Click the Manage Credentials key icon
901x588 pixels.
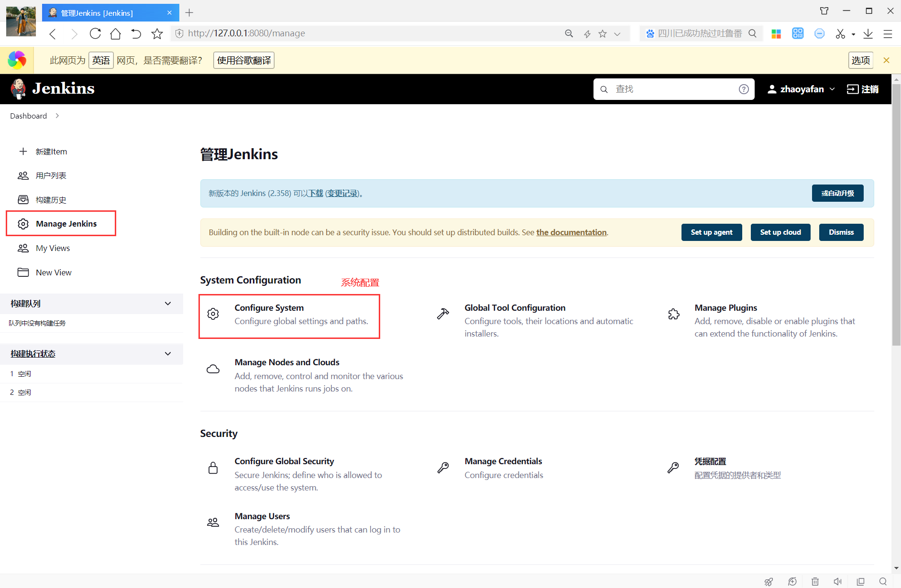(443, 468)
